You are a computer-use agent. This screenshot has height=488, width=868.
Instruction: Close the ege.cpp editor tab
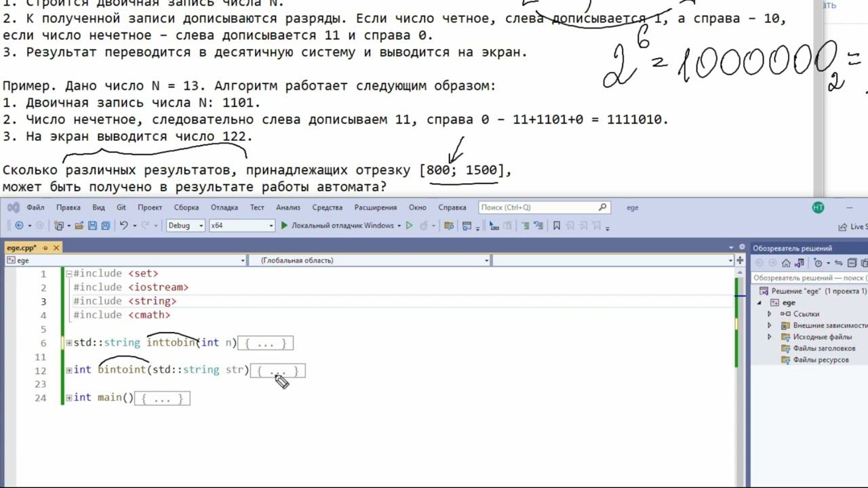[x=57, y=248]
